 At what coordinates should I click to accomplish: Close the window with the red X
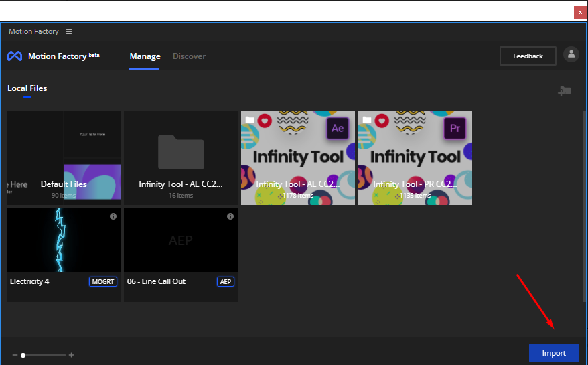click(580, 12)
